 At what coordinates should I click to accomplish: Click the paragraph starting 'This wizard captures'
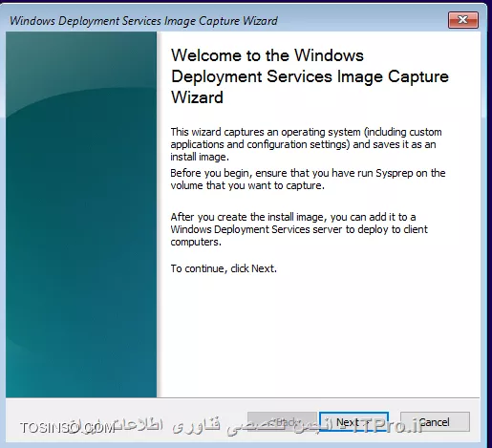(x=306, y=144)
